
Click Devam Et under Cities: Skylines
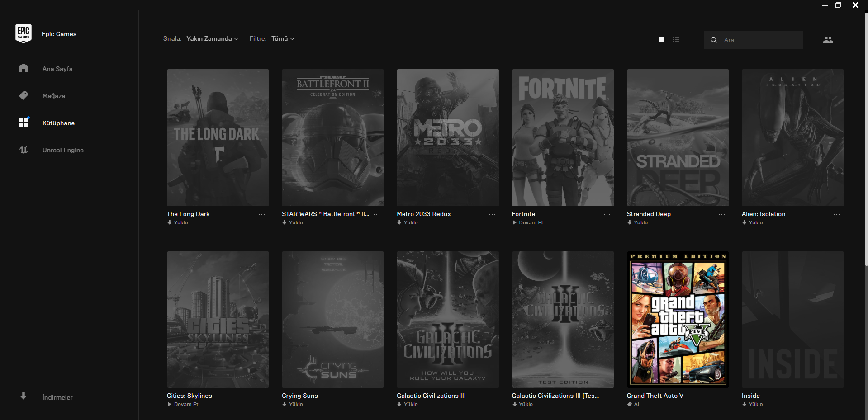tap(183, 404)
